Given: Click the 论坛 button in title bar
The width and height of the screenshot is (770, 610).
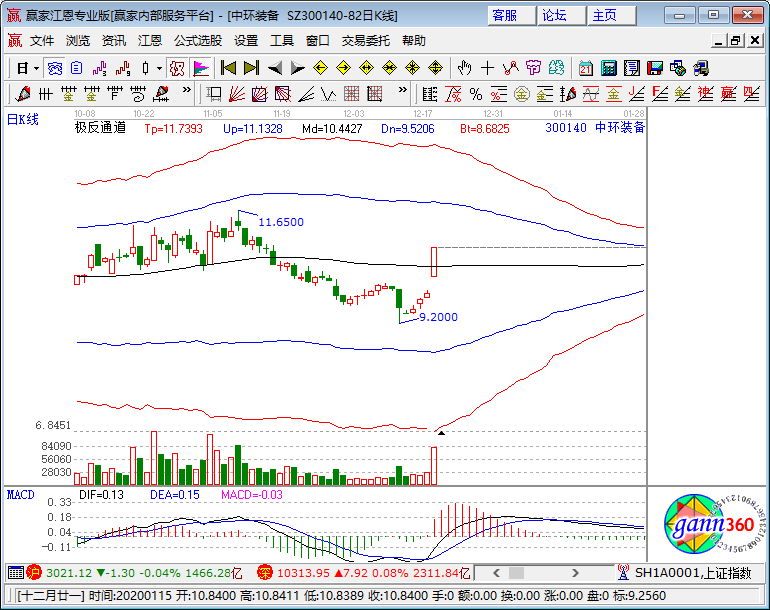Looking at the screenshot, I should [560, 16].
